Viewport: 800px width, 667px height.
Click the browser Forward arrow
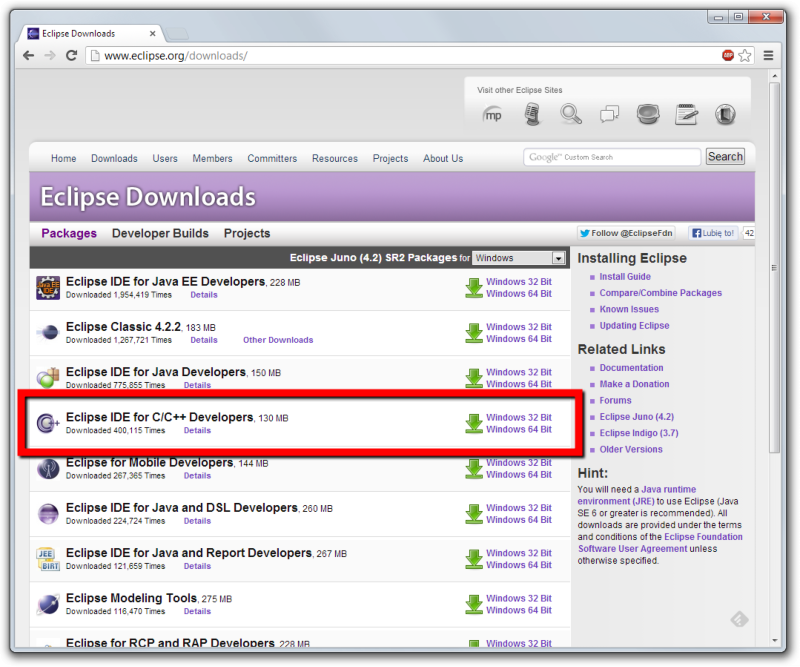49,56
